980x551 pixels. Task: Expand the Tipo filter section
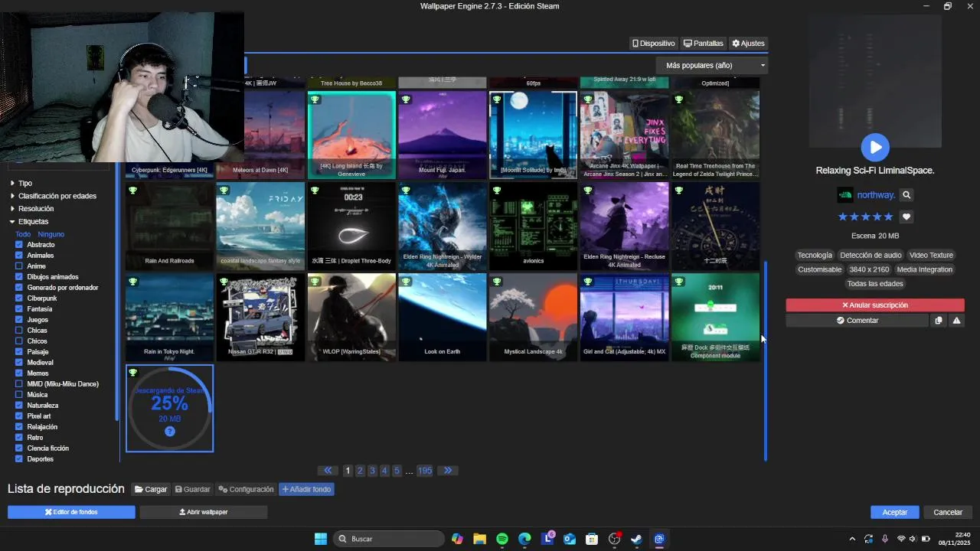coord(21,184)
